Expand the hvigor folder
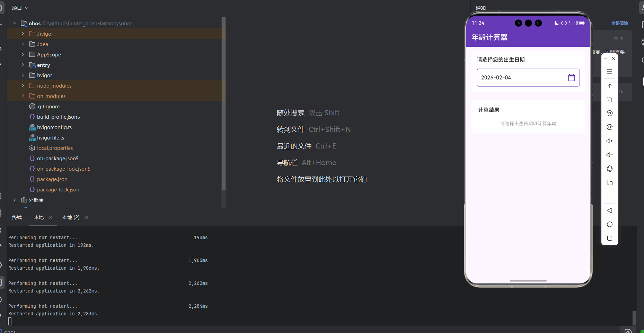This screenshot has width=644, height=333. pos(23,75)
